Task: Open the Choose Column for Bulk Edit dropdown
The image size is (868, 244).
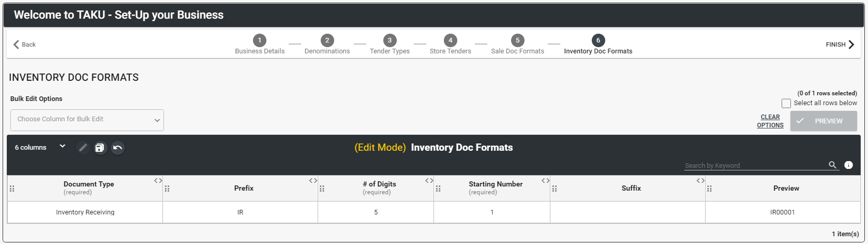Action: 87,120
